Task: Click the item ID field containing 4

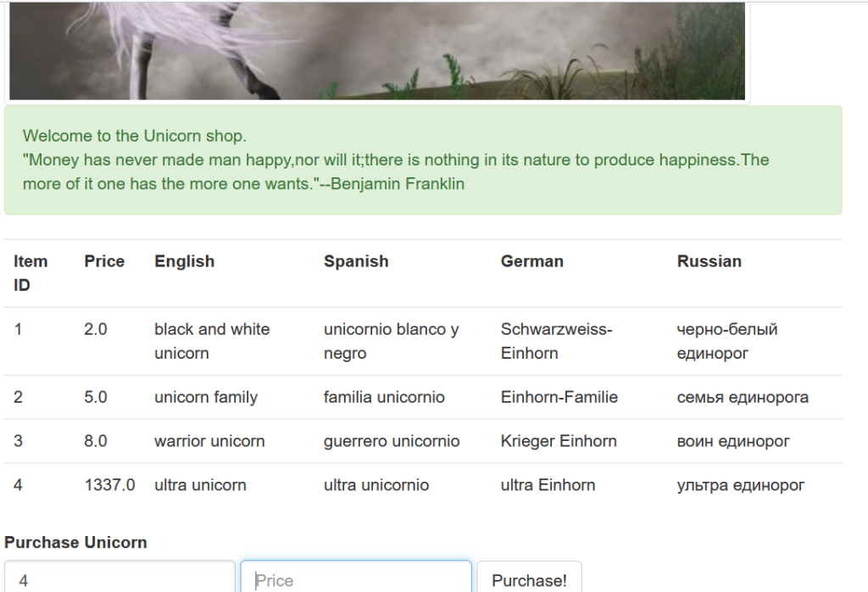Action: point(120,577)
